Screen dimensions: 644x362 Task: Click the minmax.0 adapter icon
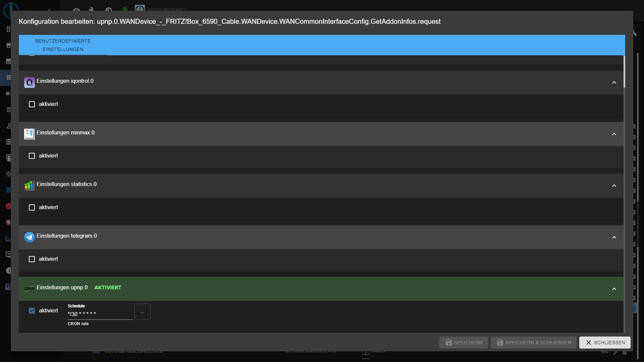coord(29,134)
